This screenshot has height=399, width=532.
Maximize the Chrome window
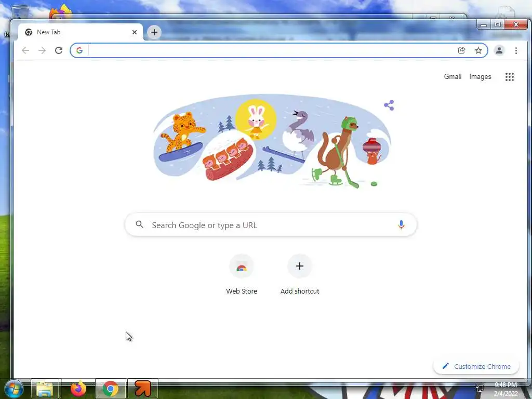497,24
